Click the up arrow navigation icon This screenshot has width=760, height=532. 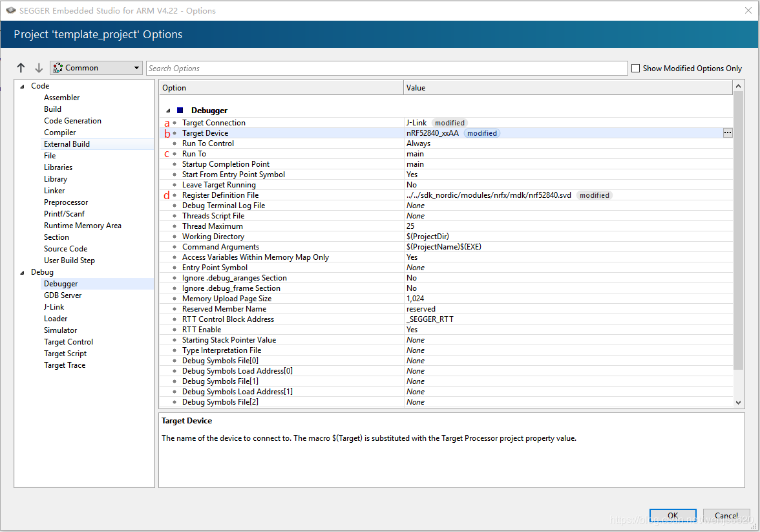[x=21, y=68]
